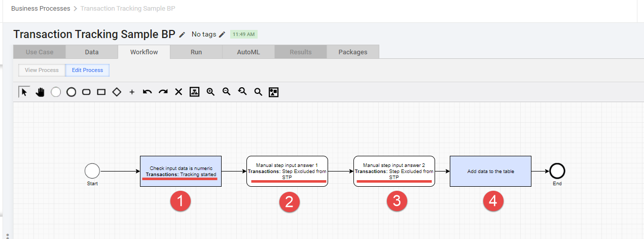Select the pointer selection tool
This screenshot has width=644, height=239.
pos(24,92)
